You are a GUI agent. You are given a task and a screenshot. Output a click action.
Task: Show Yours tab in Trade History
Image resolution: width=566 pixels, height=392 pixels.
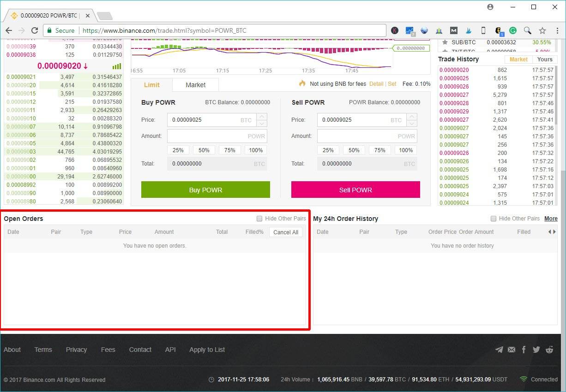point(545,59)
